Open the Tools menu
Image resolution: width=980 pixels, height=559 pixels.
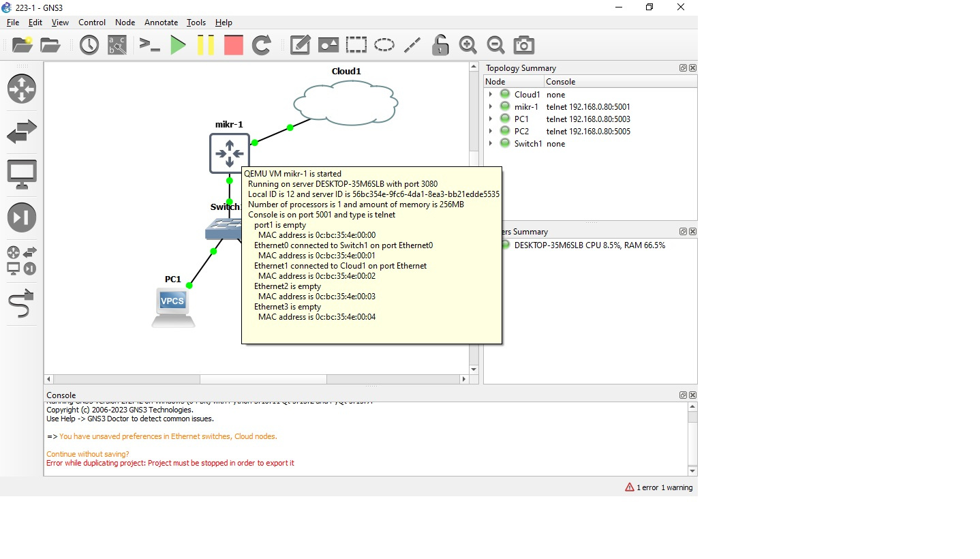pyautogui.click(x=196, y=22)
